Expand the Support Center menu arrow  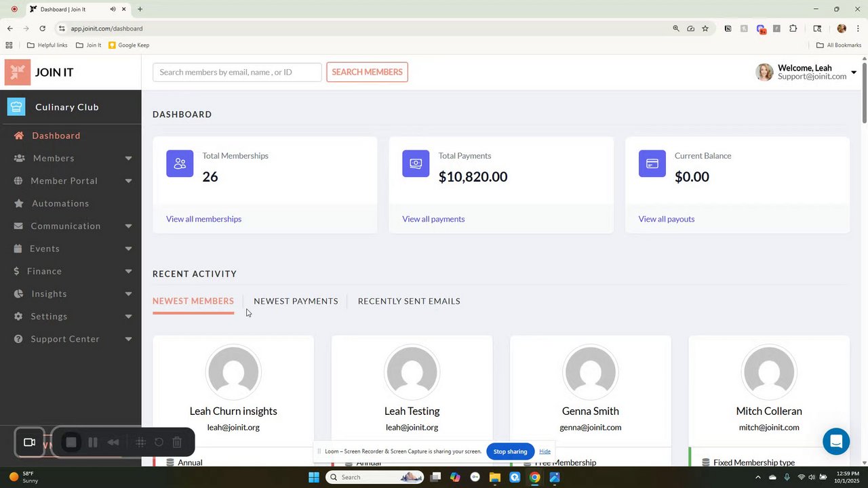[x=128, y=339]
